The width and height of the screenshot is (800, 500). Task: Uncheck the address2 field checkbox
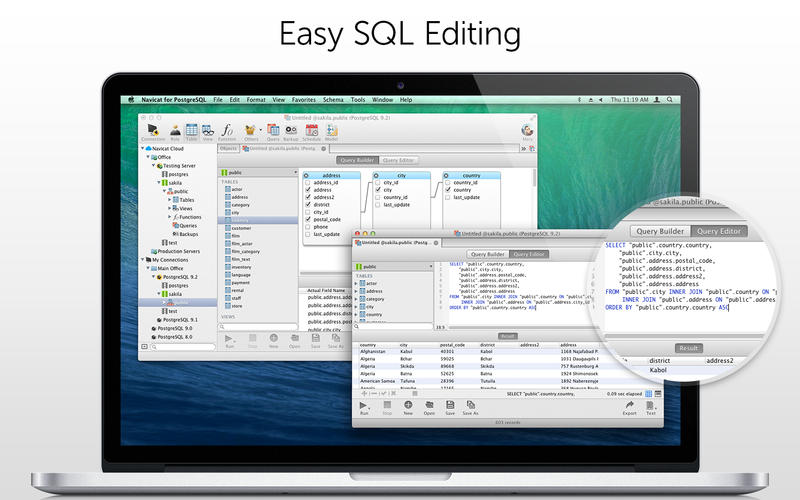[x=308, y=197]
